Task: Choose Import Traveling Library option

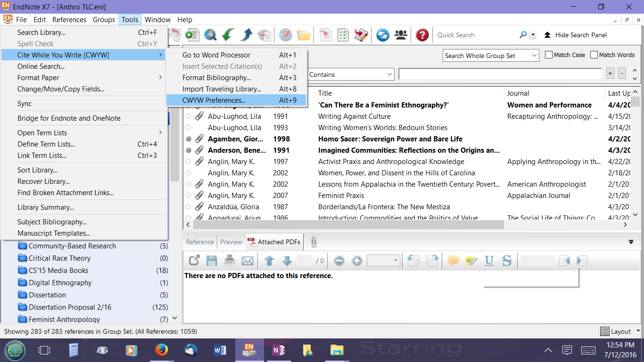Action: coord(236,89)
